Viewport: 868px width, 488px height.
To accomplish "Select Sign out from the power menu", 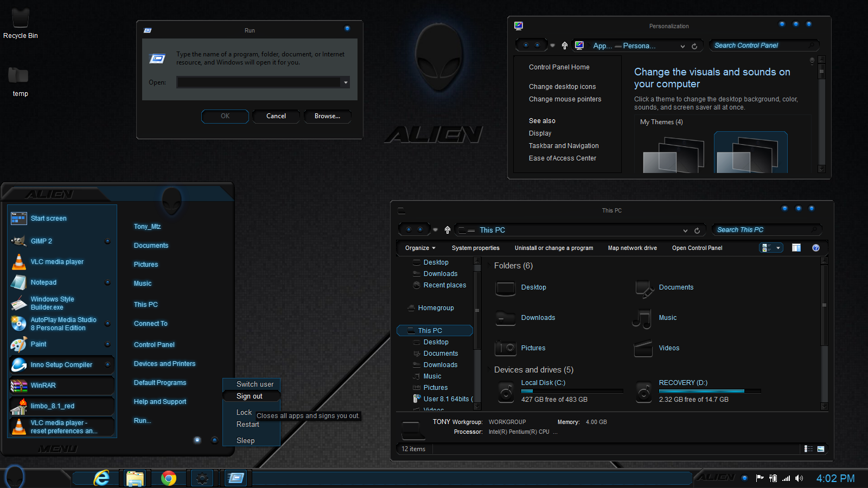I will (x=250, y=396).
